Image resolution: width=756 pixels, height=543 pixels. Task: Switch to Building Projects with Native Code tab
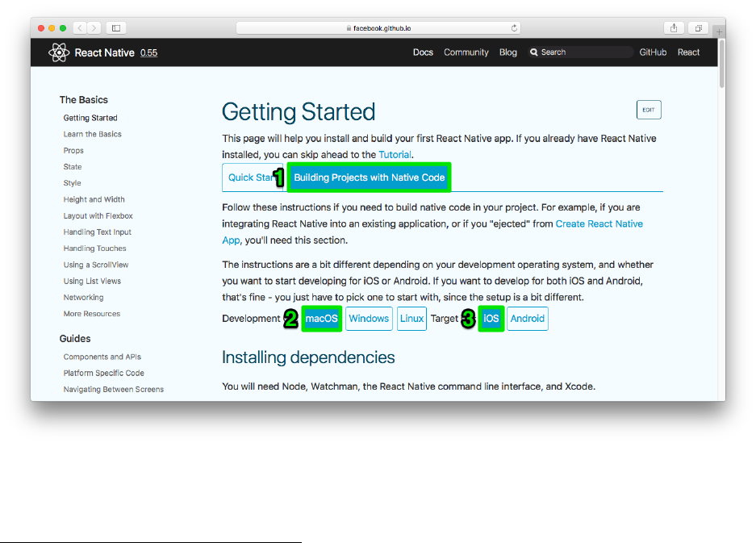click(x=370, y=178)
